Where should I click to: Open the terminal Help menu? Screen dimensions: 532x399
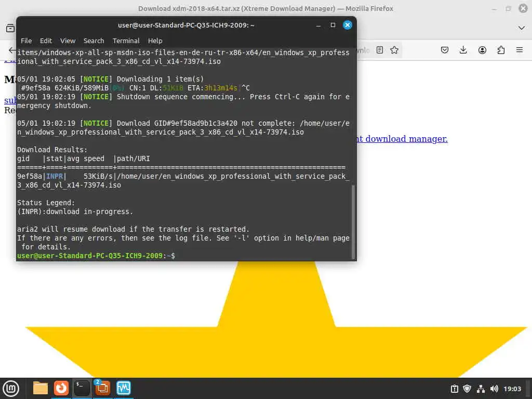point(155,41)
